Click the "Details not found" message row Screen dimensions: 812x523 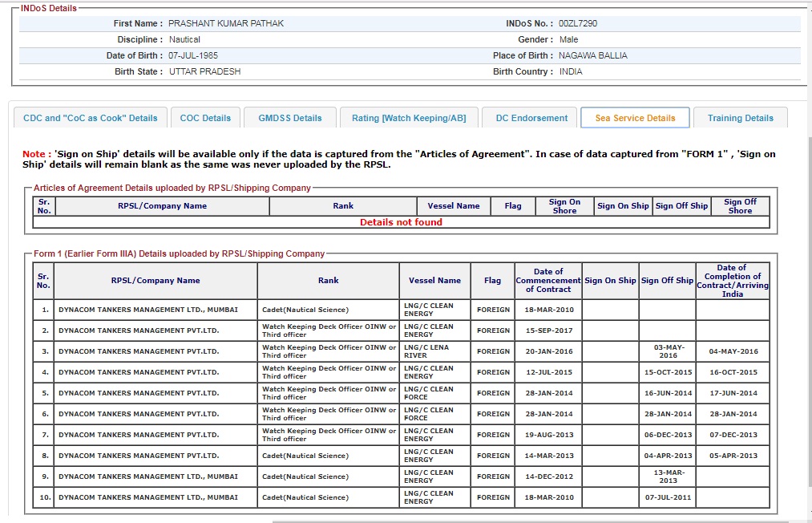(401, 222)
